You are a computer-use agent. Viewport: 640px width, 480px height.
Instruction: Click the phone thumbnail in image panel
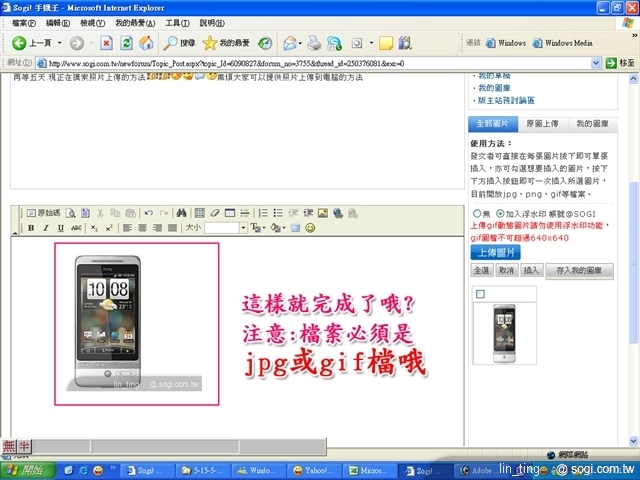(504, 333)
